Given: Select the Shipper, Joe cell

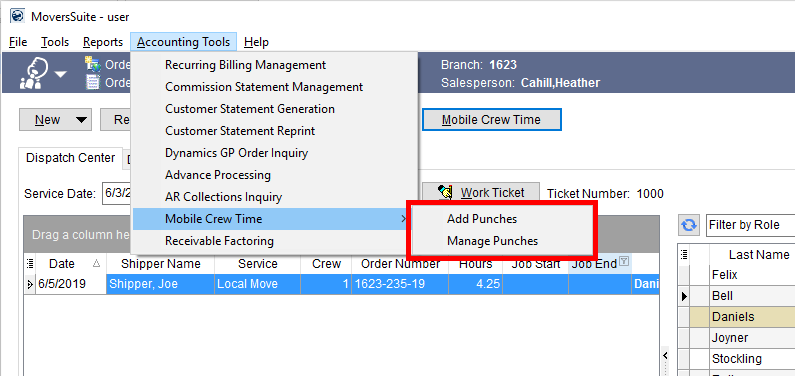Looking at the screenshot, I should click(160, 284).
